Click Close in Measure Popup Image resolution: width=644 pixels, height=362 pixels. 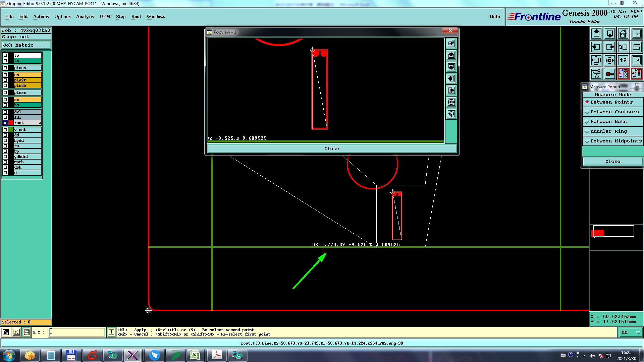pos(612,162)
